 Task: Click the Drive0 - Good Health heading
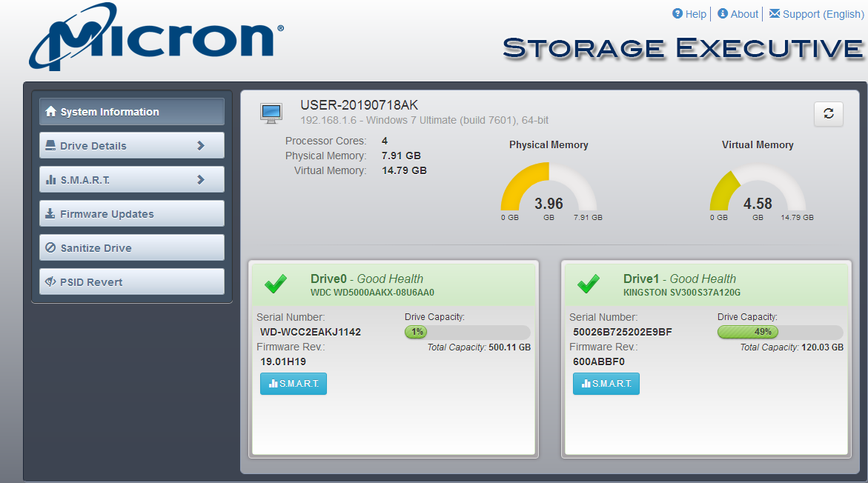tap(367, 279)
